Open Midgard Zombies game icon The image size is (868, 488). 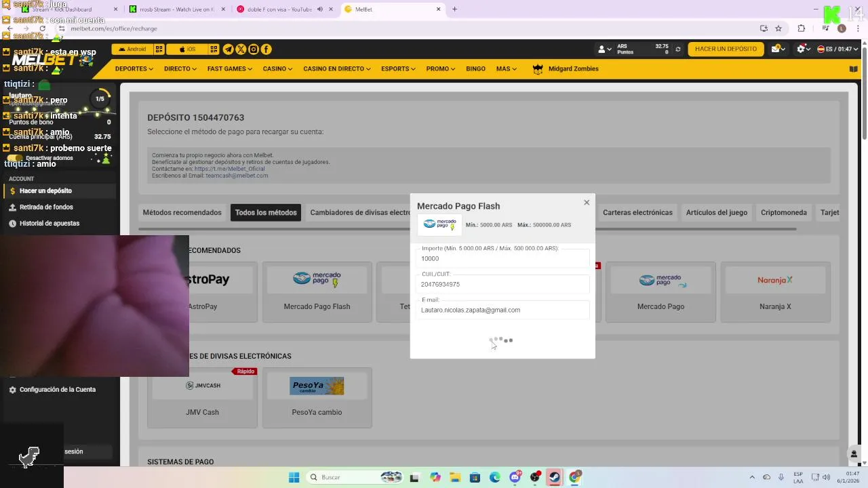pyautogui.click(x=538, y=69)
